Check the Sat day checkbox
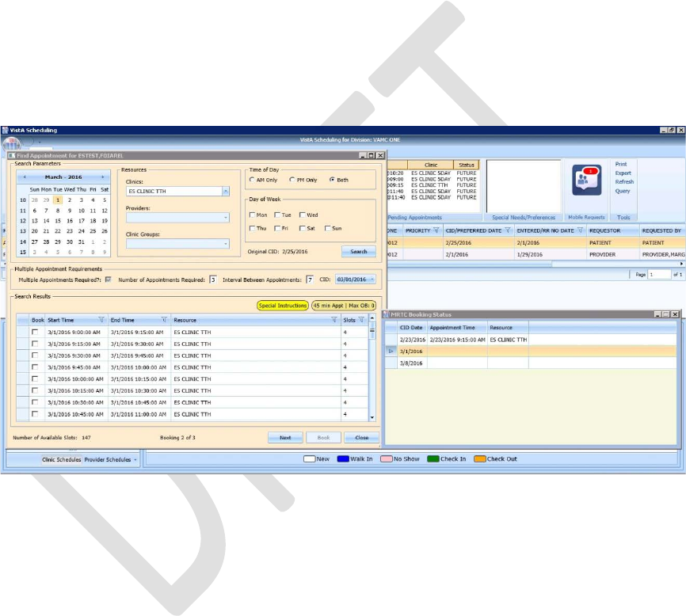 [303, 228]
